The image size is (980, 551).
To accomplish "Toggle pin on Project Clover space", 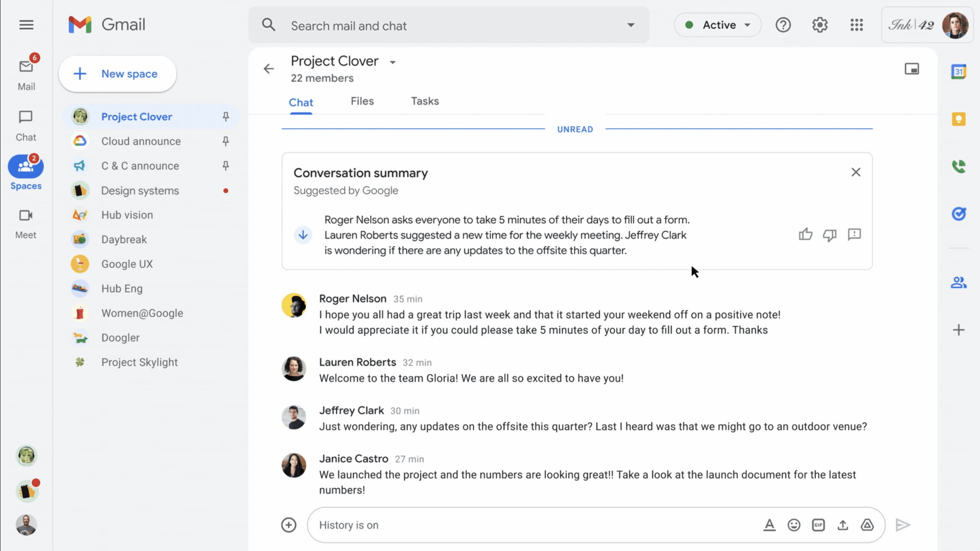I will (225, 117).
